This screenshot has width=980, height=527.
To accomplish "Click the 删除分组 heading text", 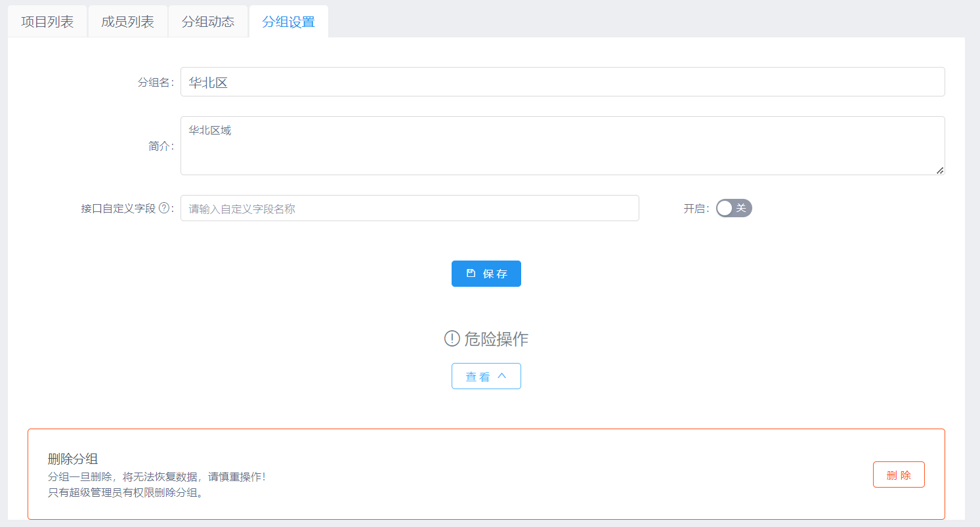I will (x=73, y=459).
